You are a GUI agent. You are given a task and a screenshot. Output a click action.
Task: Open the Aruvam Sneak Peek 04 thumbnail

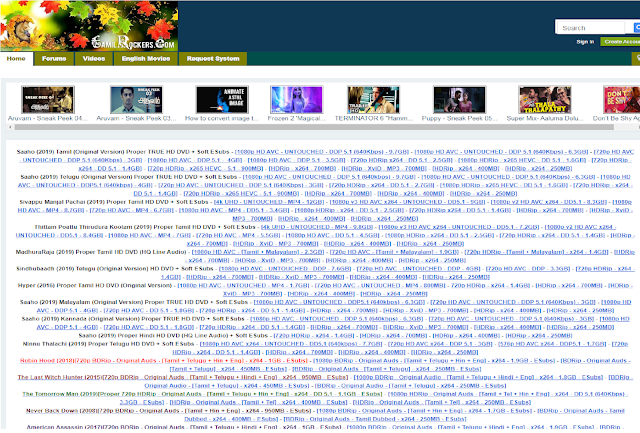click(48, 100)
